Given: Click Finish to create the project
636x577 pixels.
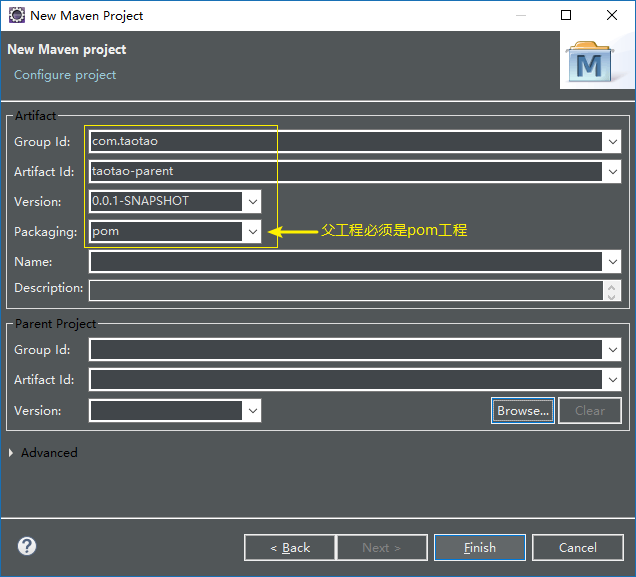Looking at the screenshot, I should click(x=480, y=548).
